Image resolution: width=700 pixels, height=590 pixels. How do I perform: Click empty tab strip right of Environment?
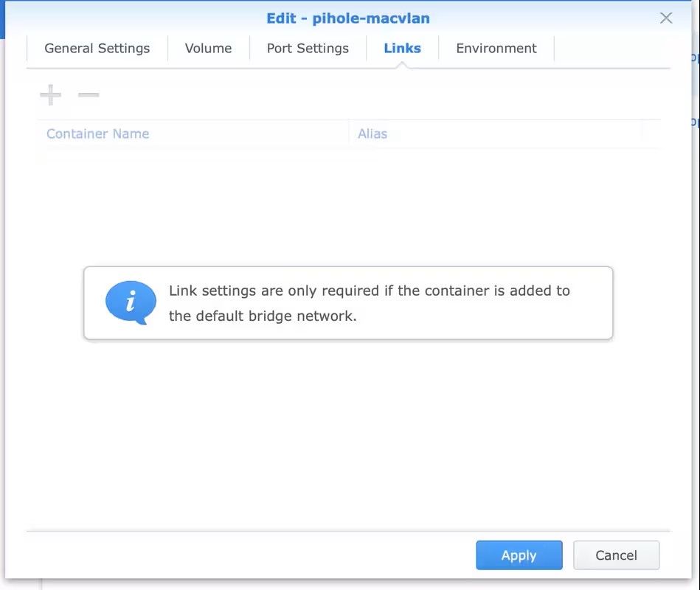611,49
